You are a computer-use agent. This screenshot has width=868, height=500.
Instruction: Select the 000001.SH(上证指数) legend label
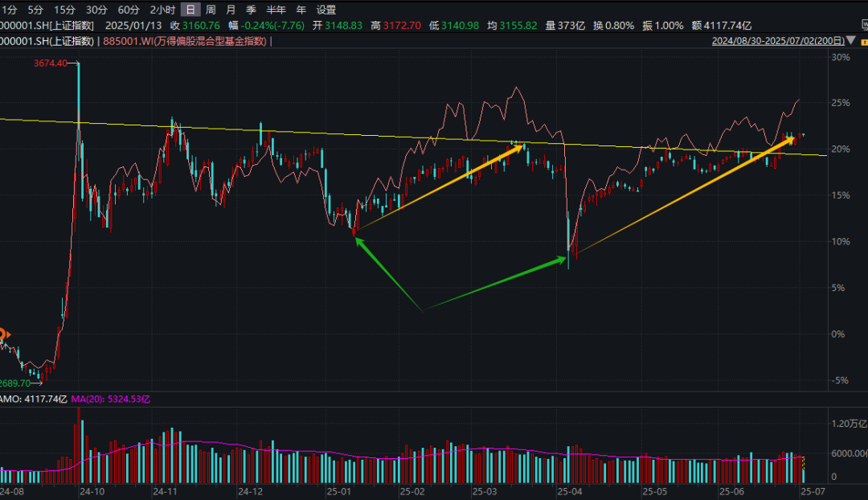click(47, 41)
